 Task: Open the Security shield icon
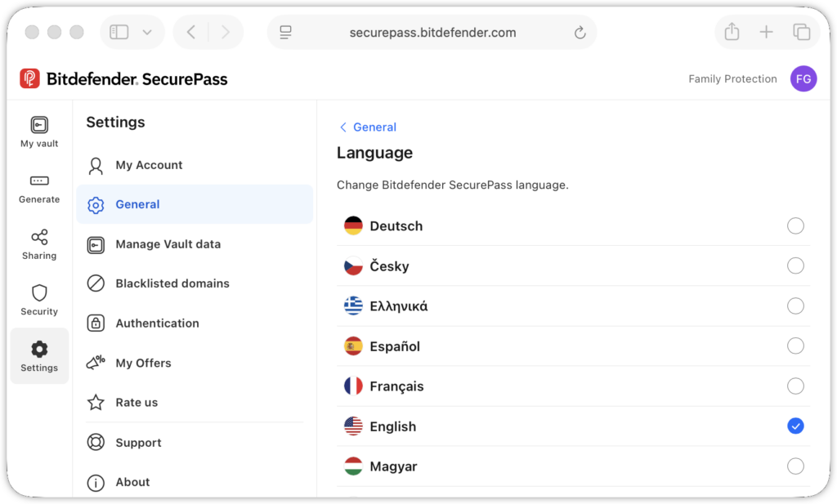point(39,292)
